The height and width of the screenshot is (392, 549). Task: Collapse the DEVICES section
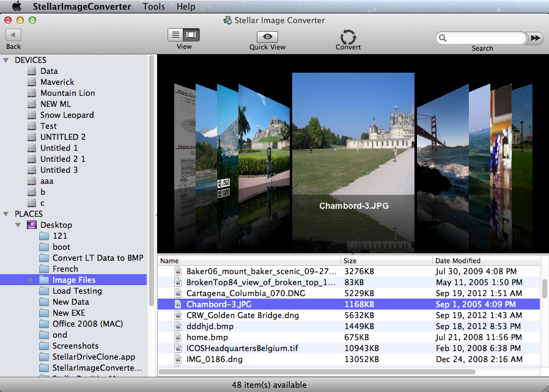(6, 60)
